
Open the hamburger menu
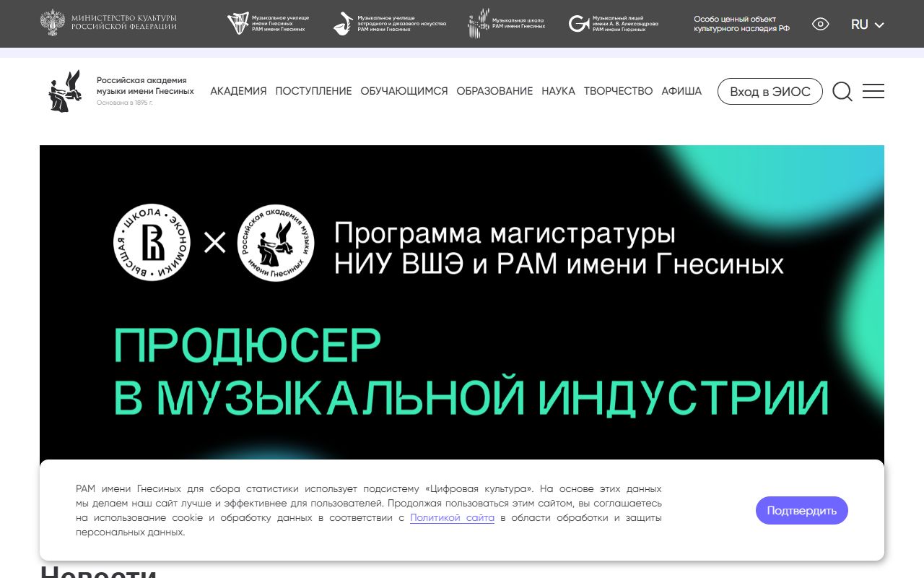coord(873,91)
